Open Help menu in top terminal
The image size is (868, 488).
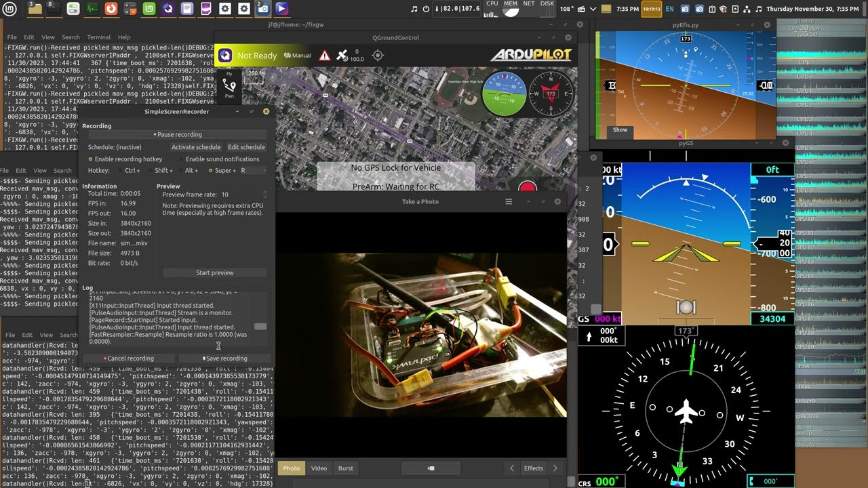[124, 37]
